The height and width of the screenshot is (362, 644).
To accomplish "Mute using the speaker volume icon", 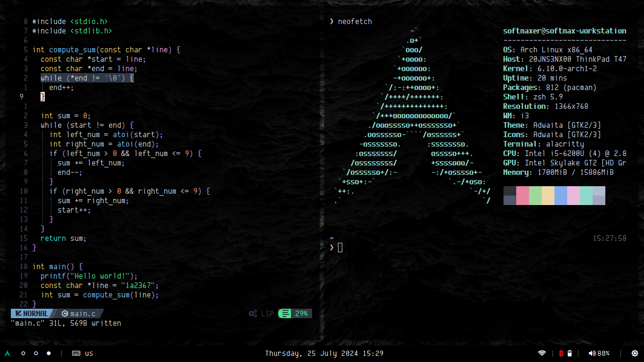I will tap(592, 353).
